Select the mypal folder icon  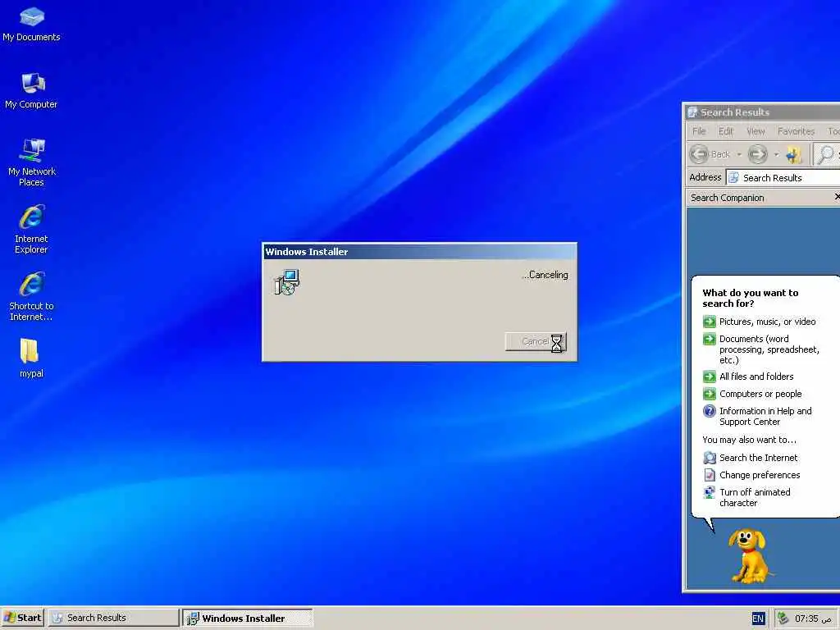(31, 358)
